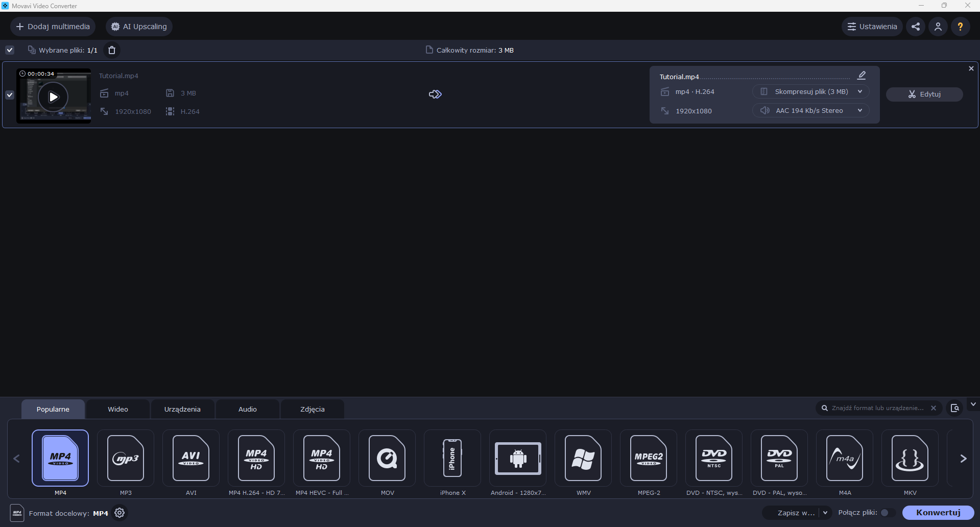This screenshot has width=980, height=527.
Task: Rename output file with pencil icon
Action: pos(862,76)
